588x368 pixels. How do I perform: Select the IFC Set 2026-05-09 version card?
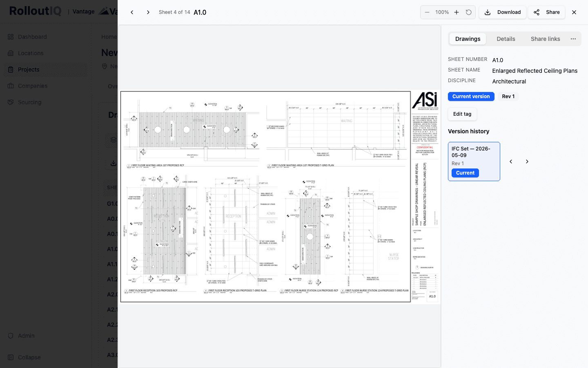(474, 162)
